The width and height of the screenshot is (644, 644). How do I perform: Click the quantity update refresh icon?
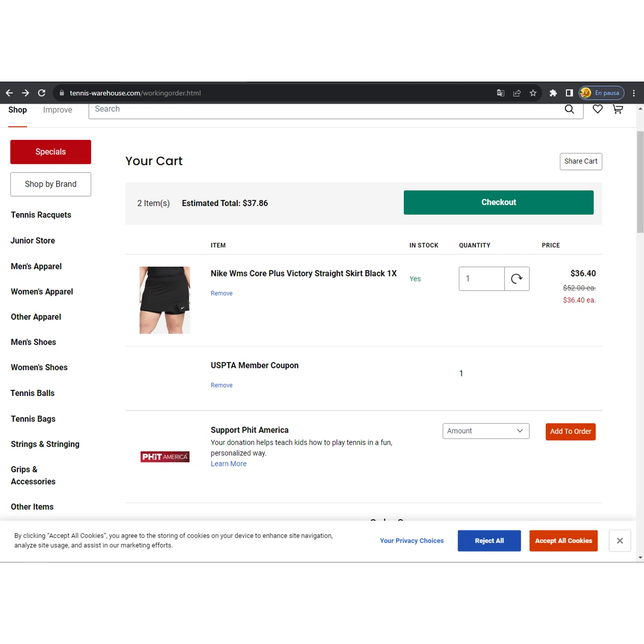tap(517, 279)
